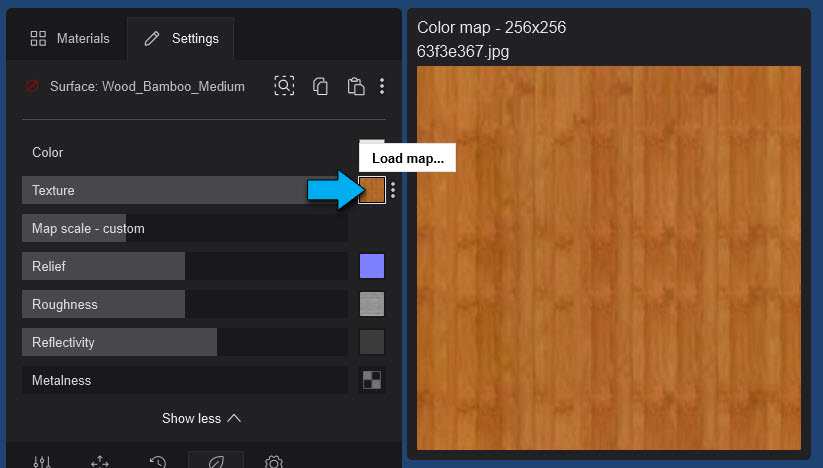The height and width of the screenshot is (468, 823).
Task: Open the surface three-dot options menu
Action: [382, 86]
